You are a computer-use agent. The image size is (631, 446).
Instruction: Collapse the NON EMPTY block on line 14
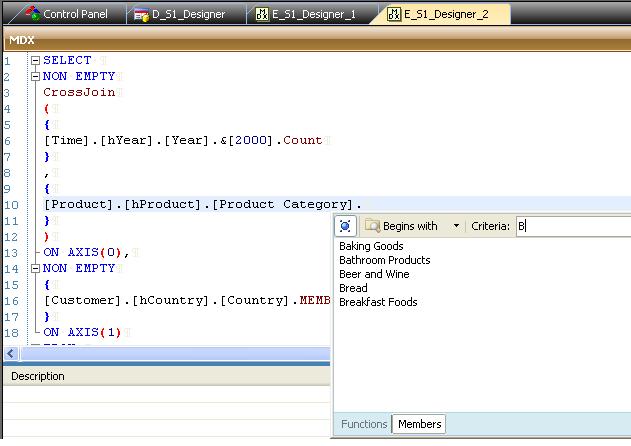click(35, 268)
